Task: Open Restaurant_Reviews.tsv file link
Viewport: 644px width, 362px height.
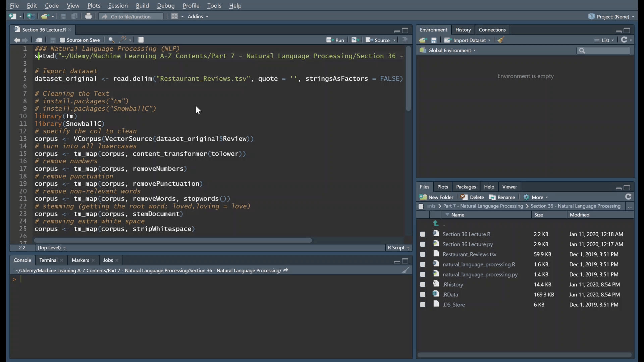Action: click(x=469, y=254)
